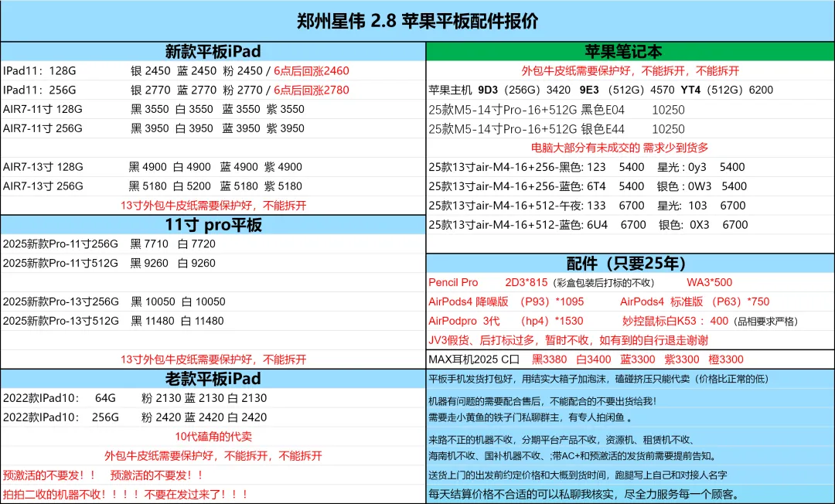Select the 每天结算价格不合适的 line
The image size is (835, 504).
(x=584, y=495)
